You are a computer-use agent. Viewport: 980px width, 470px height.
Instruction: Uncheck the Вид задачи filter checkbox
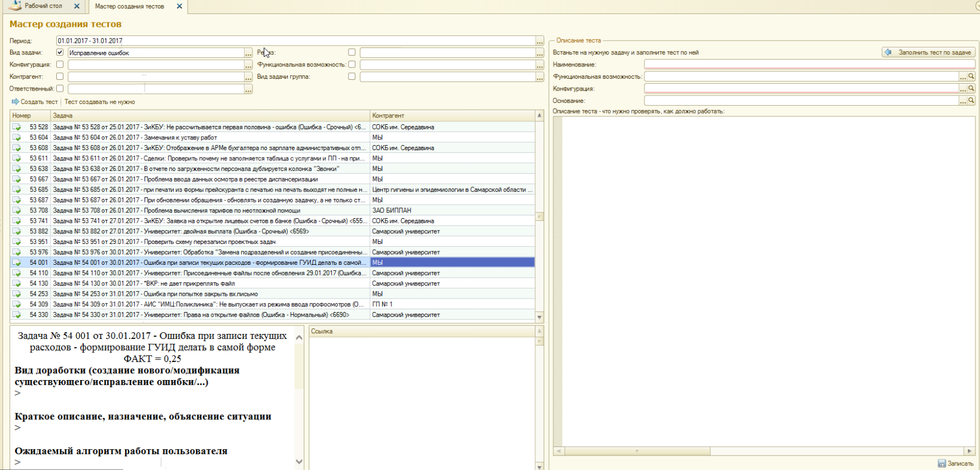[x=60, y=52]
